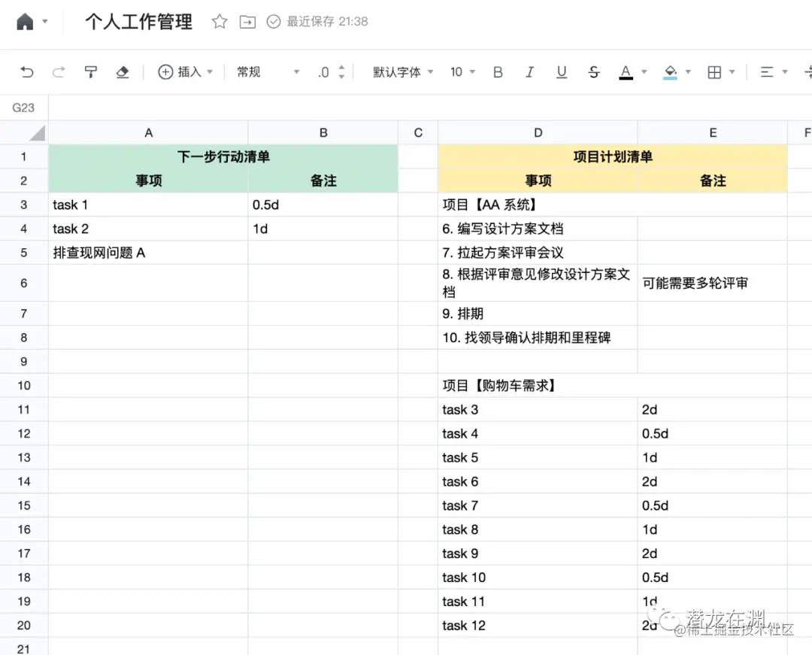
Task: Open dropdown arrow beside home icon
Action: pyautogui.click(x=45, y=22)
